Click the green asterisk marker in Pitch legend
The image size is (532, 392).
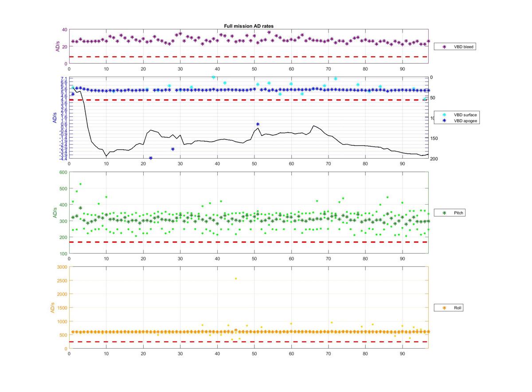tap(443, 213)
